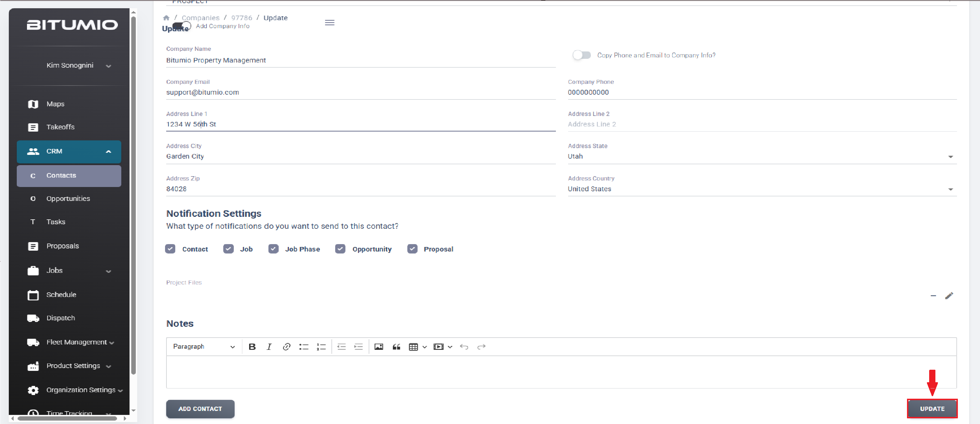The width and height of the screenshot is (980, 424).
Task: Click the Product Settings factory icon
Action: [x=33, y=366]
